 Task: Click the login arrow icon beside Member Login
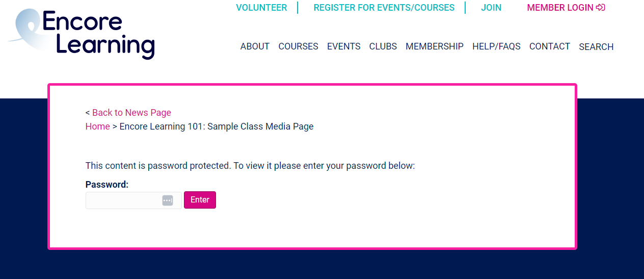pos(600,8)
